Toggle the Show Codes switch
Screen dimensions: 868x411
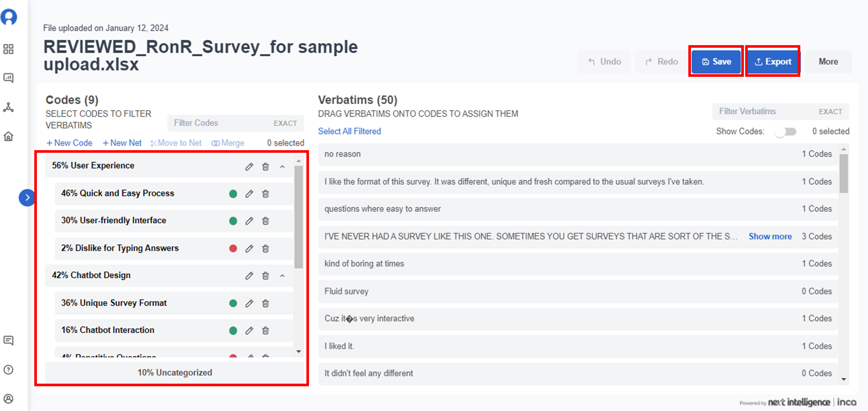(786, 132)
